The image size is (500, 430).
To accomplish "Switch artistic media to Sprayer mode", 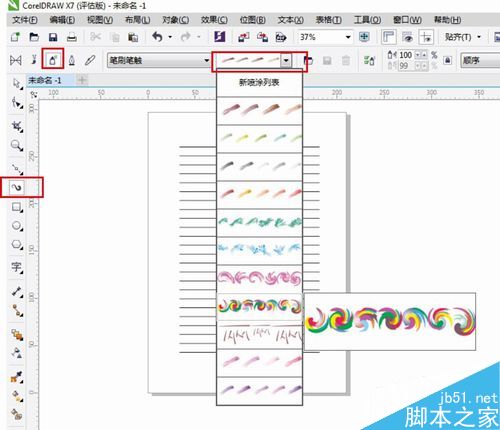I will pyautogui.click(x=53, y=60).
